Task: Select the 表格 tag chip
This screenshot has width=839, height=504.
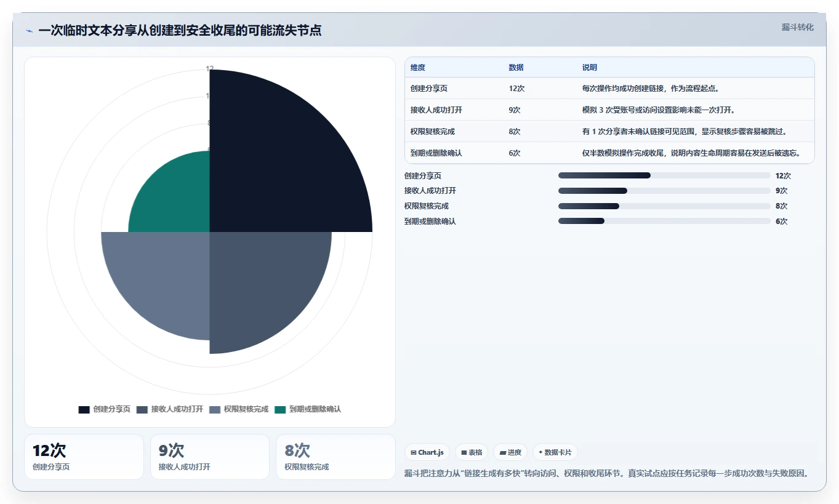Action: point(472,452)
